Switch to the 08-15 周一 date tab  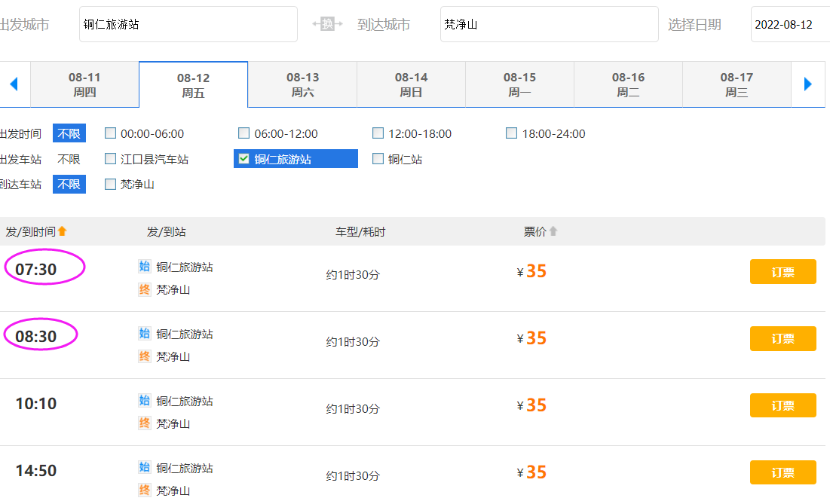point(519,84)
